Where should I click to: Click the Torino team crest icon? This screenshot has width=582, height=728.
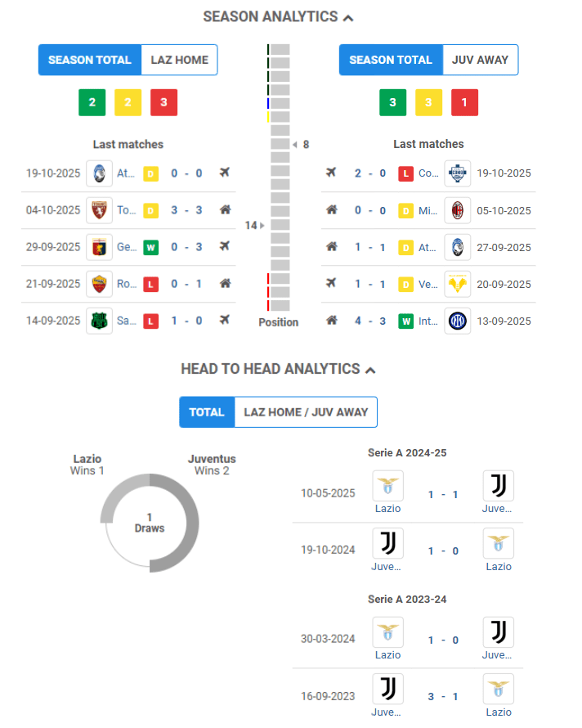click(99, 210)
